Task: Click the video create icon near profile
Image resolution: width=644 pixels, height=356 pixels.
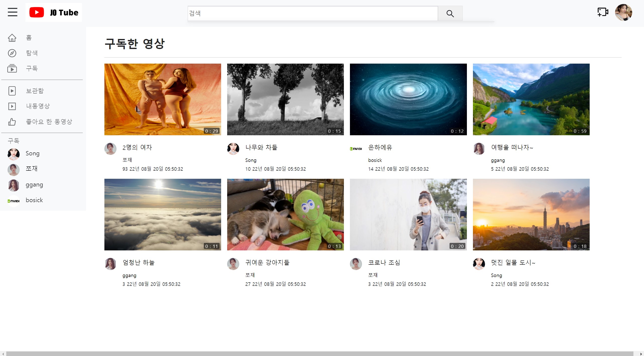Action: (x=602, y=12)
